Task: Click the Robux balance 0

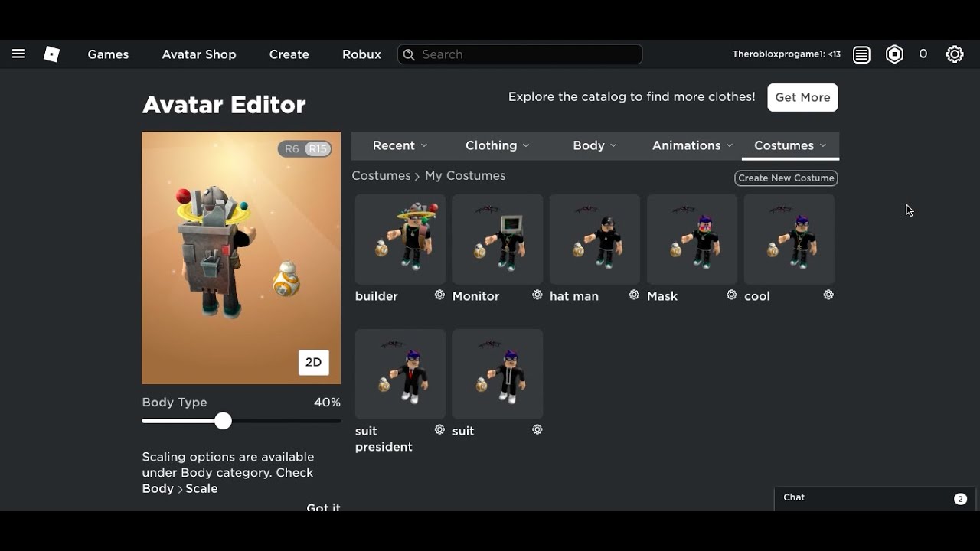Action: (923, 54)
